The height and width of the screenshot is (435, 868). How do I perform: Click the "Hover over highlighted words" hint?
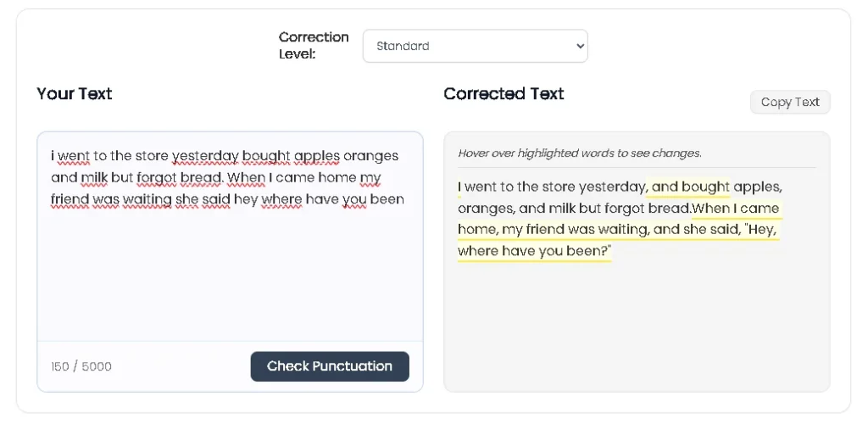(580, 153)
